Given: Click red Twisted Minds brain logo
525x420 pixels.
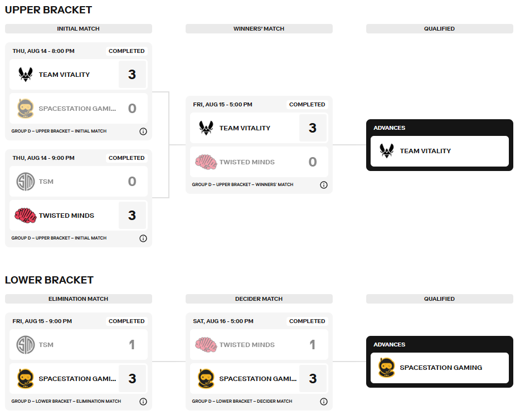Looking at the screenshot, I should click(26, 216).
